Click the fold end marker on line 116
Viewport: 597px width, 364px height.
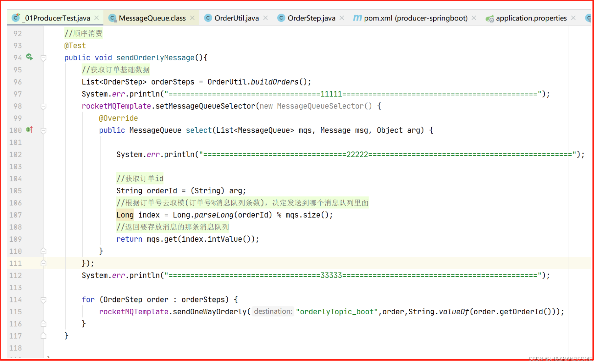(44, 324)
